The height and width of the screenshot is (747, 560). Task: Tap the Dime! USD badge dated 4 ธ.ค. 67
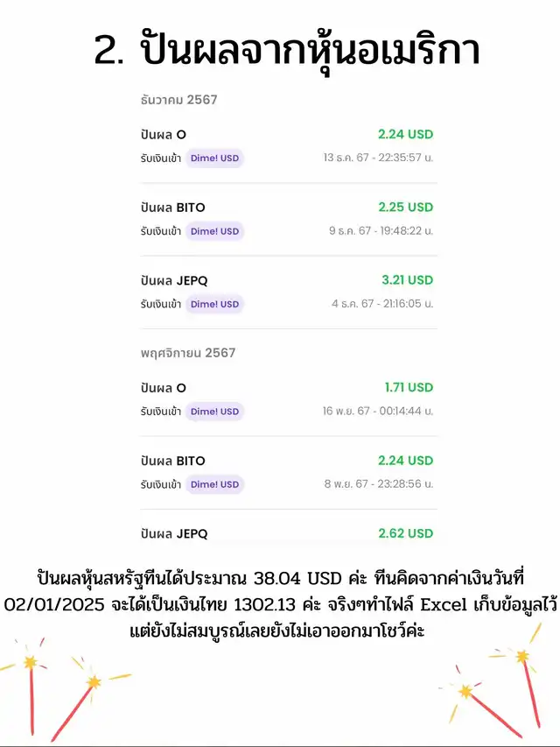click(x=214, y=304)
